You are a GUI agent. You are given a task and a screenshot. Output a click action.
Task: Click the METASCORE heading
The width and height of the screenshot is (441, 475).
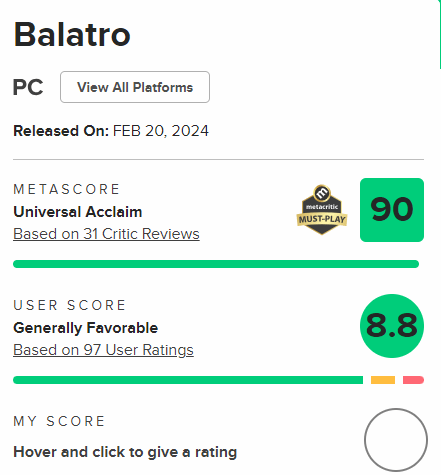coord(66,189)
